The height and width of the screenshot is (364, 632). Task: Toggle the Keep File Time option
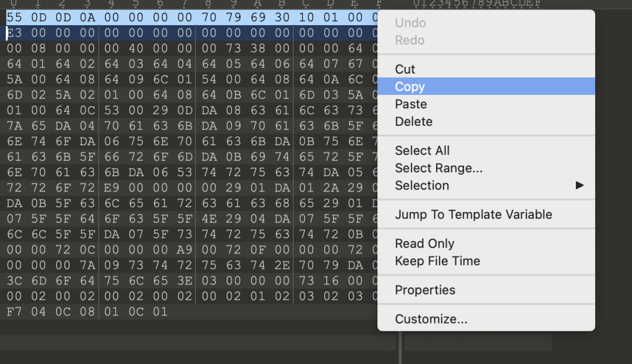(437, 261)
